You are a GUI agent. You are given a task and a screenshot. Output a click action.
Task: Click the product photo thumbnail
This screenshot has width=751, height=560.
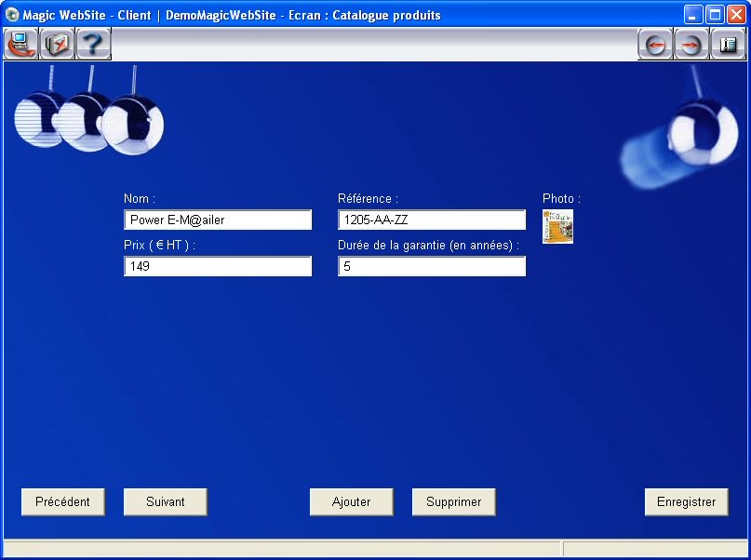click(557, 227)
